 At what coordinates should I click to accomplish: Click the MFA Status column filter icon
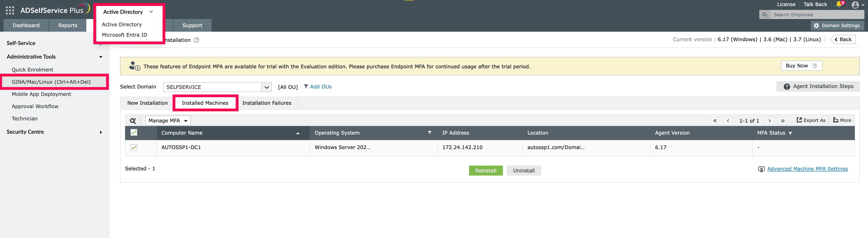(x=790, y=133)
